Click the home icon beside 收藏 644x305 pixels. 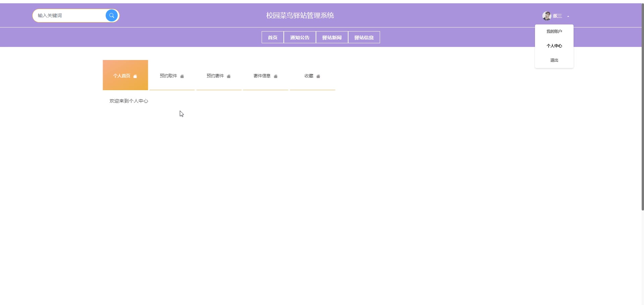coord(318,76)
